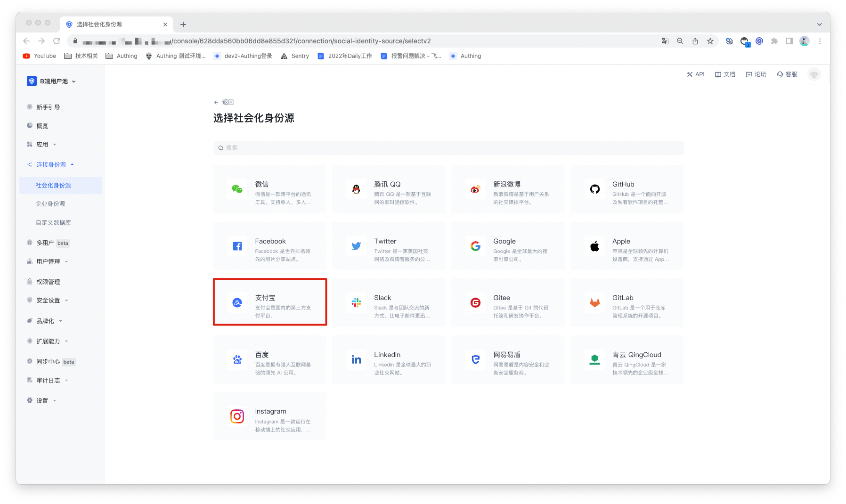The width and height of the screenshot is (846, 504).
Task: Reload the page in browser toolbar
Action: (x=57, y=41)
